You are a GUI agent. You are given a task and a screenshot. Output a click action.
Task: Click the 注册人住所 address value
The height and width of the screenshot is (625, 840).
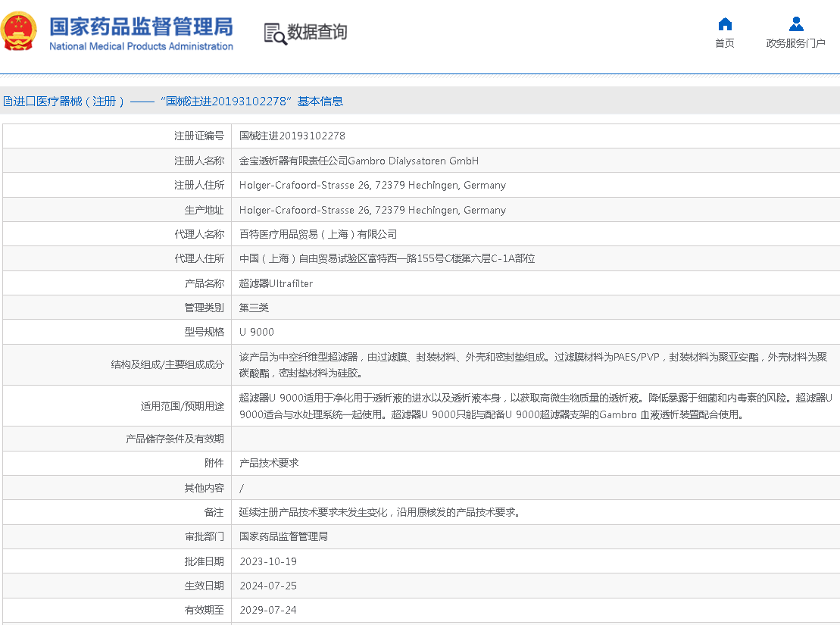coord(373,186)
